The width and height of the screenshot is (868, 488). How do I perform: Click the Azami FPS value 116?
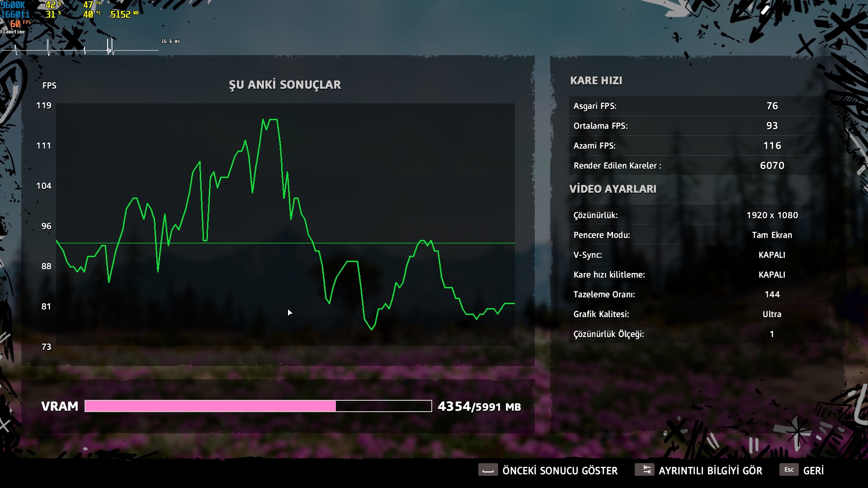pyautogui.click(x=772, y=145)
